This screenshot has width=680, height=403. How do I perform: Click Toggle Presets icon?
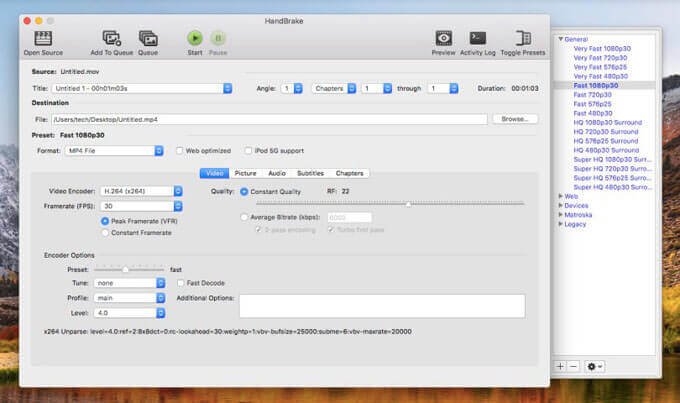(523, 38)
